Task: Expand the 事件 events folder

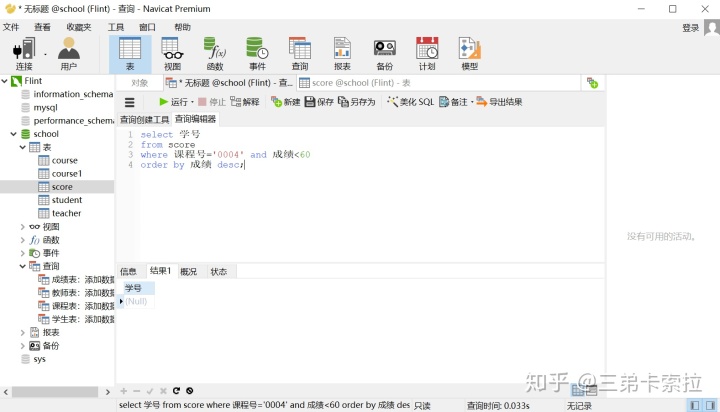Action: click(x=22, y=253)
